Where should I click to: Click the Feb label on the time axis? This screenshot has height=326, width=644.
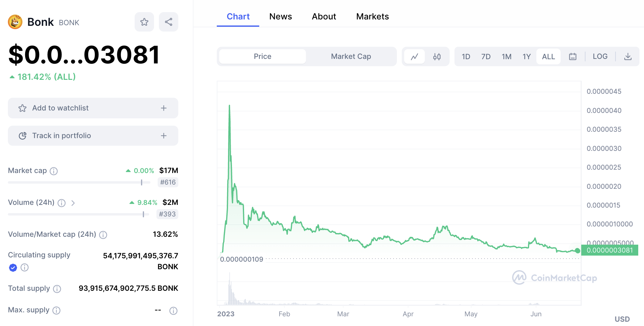[284, 314]
